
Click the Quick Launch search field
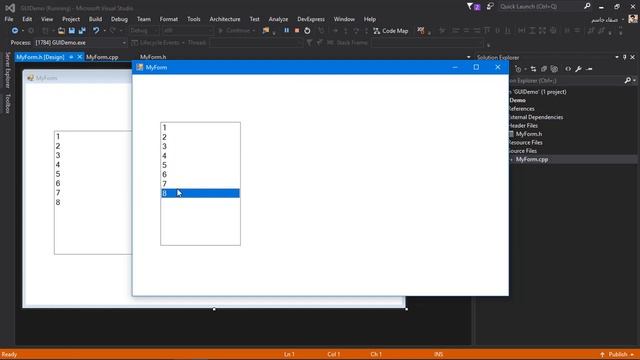pyautogui.click(x=540, y=7)
